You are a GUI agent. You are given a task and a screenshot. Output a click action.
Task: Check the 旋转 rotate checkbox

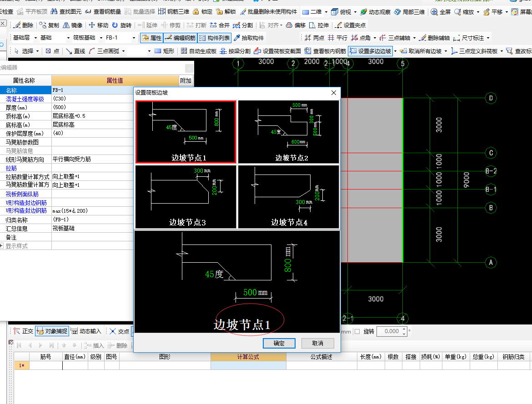coord(357,331)
